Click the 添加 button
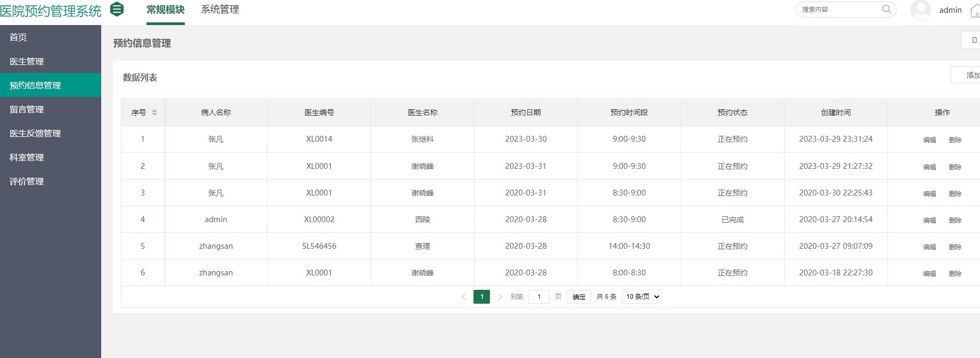The width and height of the screenshot is (980, 358). [966, 75]
